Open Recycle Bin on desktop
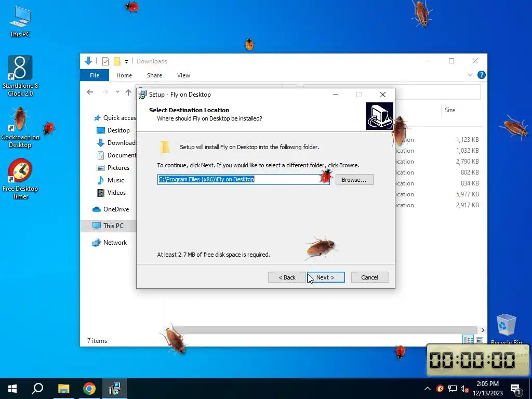532x399 pixels. [x=506, y=329]
